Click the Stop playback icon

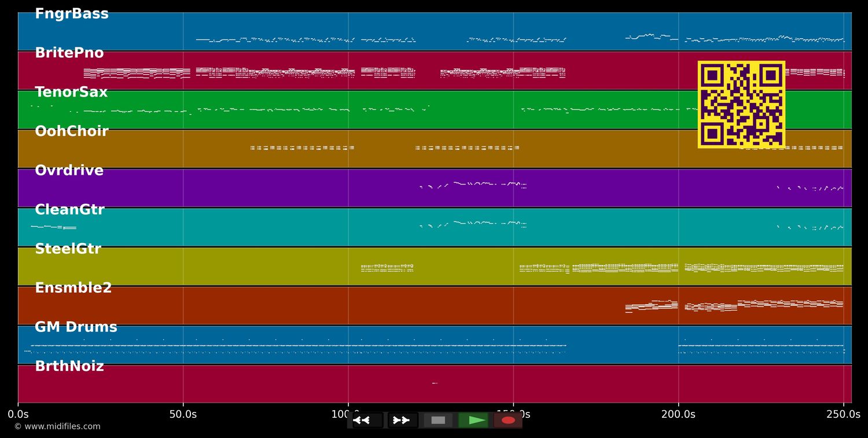(437, 420)
